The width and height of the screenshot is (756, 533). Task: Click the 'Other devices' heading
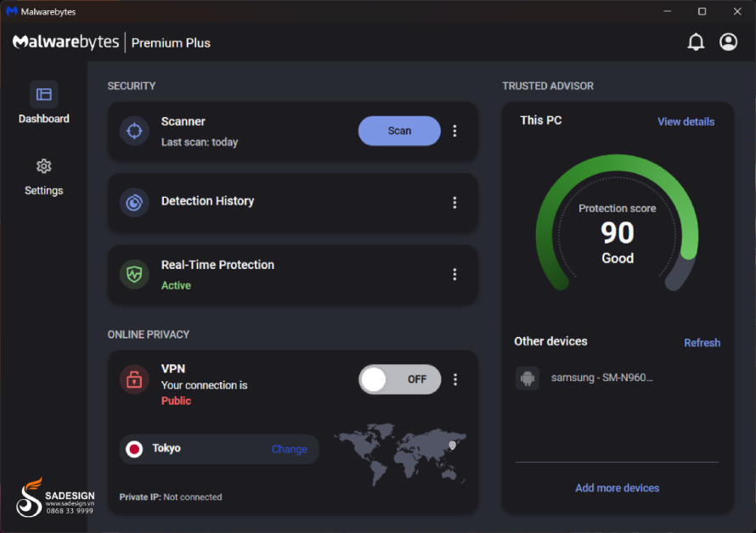(x=550, y=341)
